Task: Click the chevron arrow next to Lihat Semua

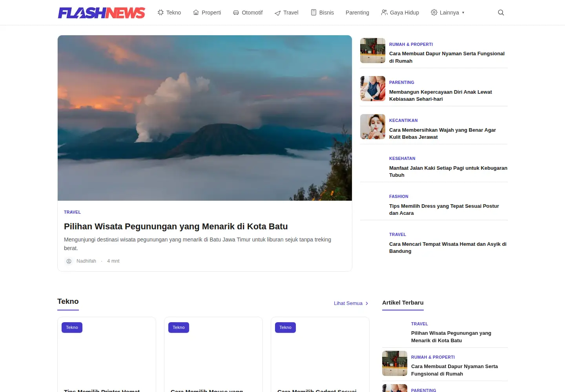Action: 367,303
